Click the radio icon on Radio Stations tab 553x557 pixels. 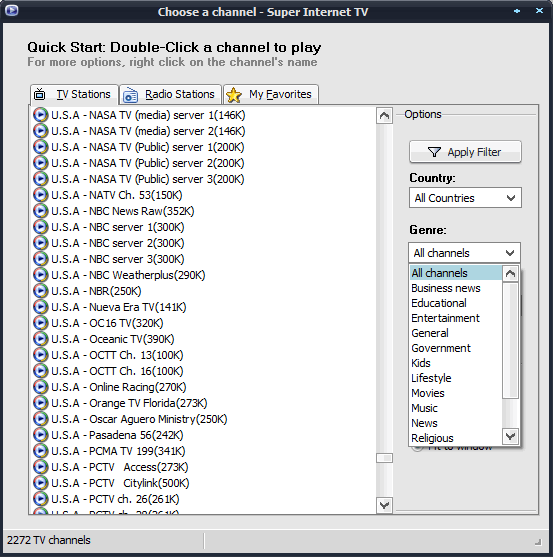point(130,95)
